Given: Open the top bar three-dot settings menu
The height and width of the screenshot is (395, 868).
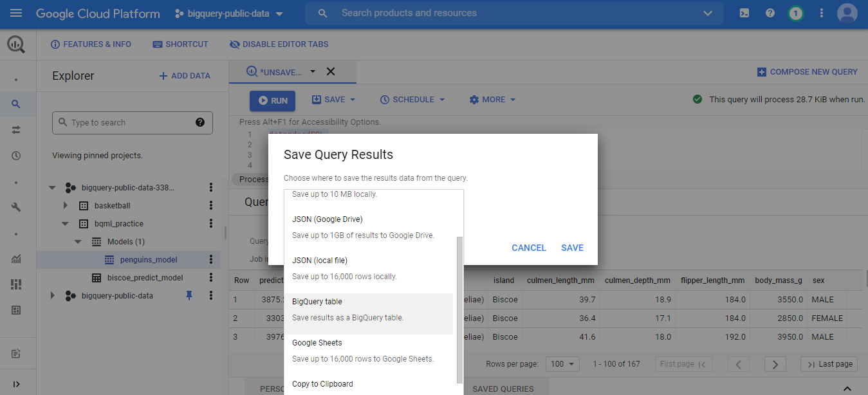Looking at the screenshot, I should click(x=822, y=14).
